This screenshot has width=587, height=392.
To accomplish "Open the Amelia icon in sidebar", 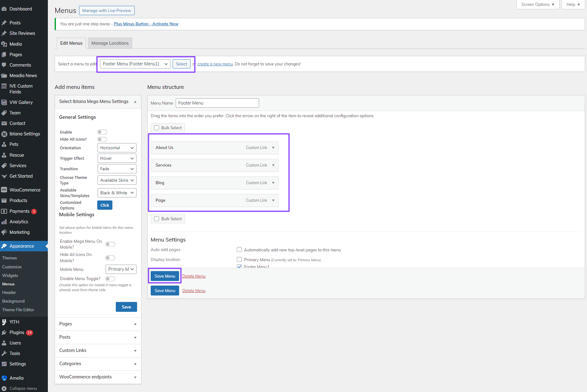I will [x=4, y=378].
